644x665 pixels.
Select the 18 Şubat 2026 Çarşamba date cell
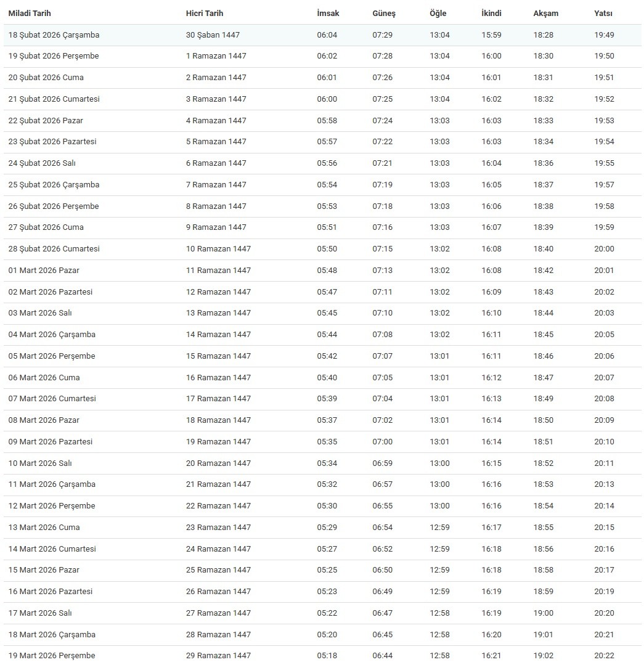54,35
